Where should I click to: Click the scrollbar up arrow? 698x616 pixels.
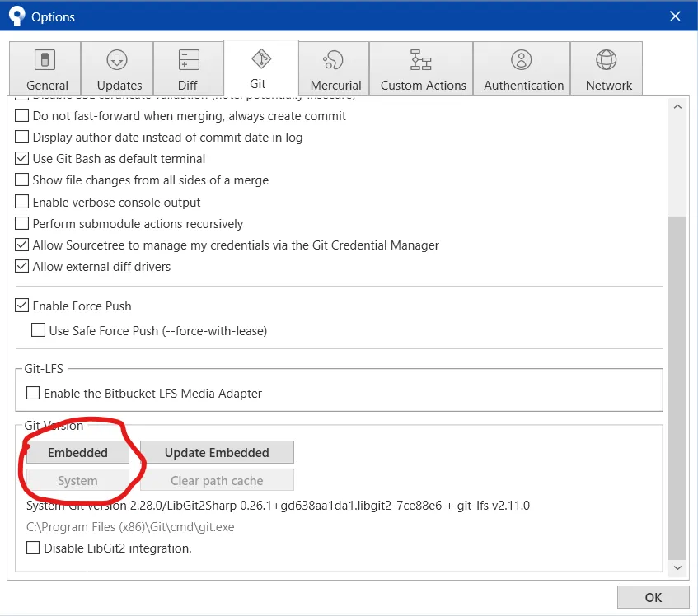coord(677,107)
